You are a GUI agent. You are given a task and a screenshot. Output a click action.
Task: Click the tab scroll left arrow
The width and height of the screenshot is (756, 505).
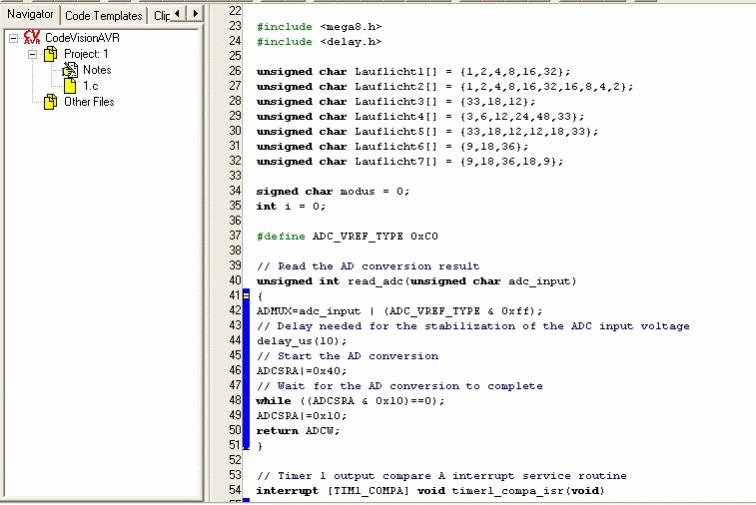point(177,14)
